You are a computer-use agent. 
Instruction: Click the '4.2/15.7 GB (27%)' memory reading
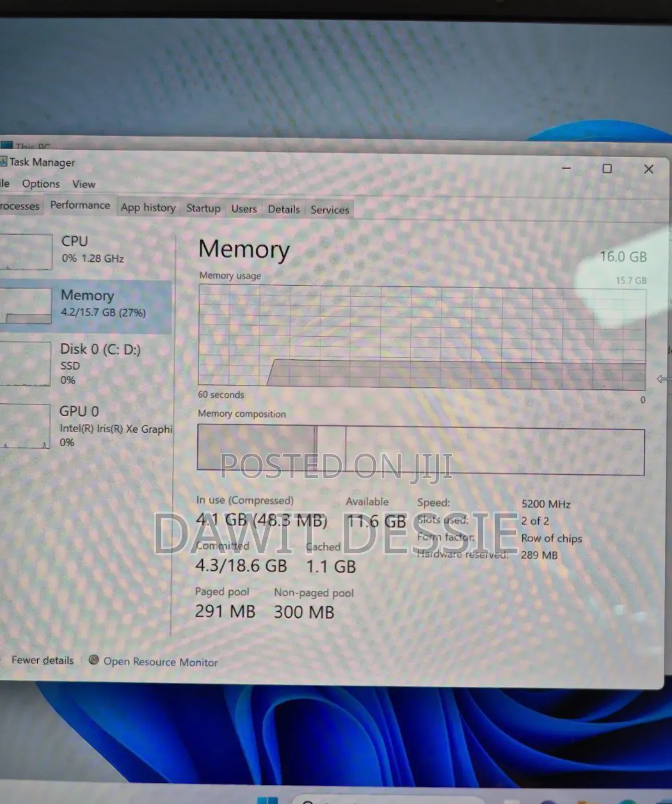(103, 313)
